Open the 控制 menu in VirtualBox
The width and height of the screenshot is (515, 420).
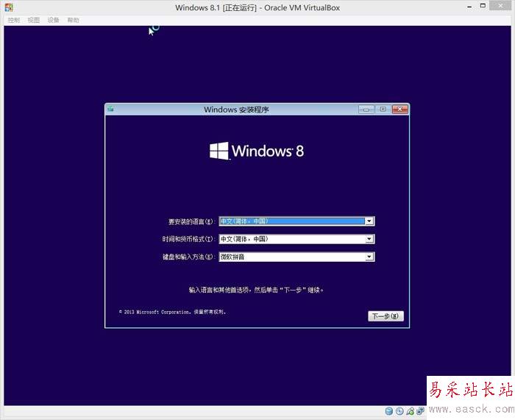[14, 21]
